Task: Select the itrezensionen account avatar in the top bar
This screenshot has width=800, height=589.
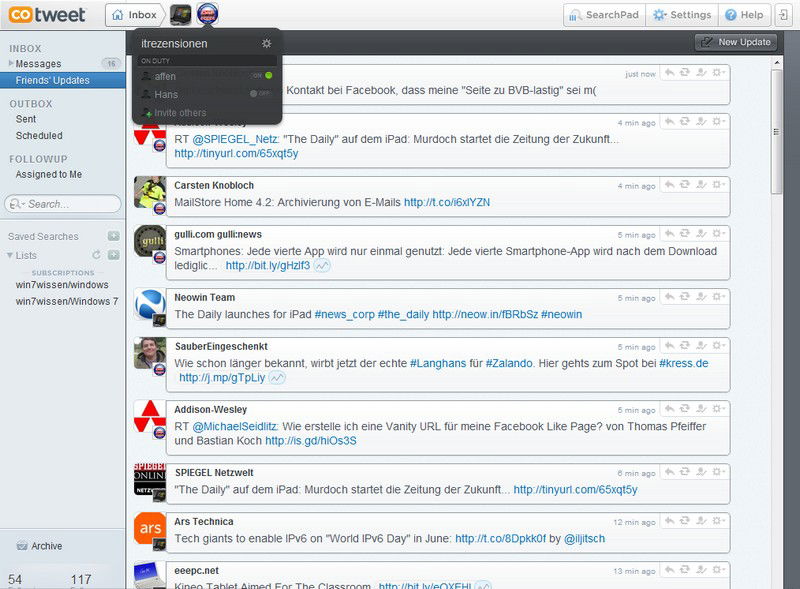Action: point(207,14)
